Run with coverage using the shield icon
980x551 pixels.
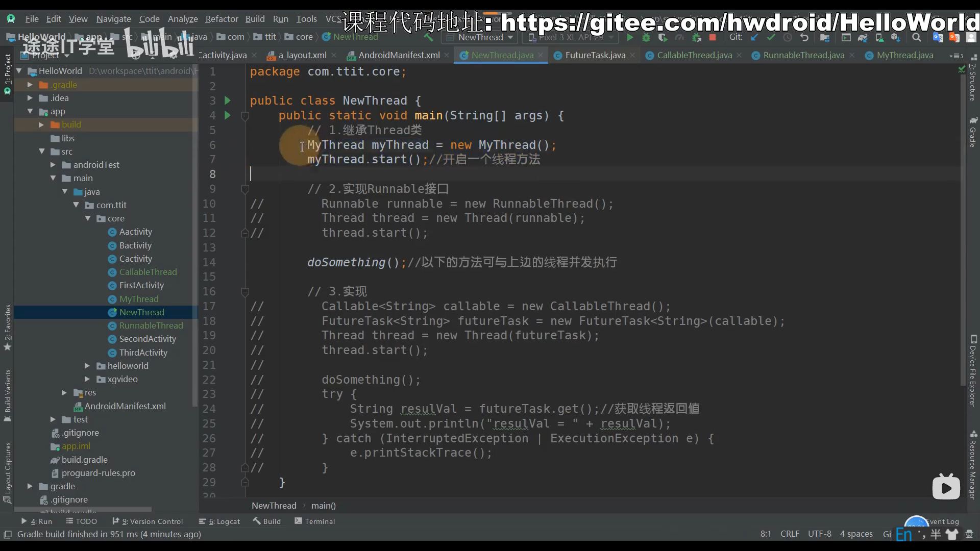(x=663, y=37)
